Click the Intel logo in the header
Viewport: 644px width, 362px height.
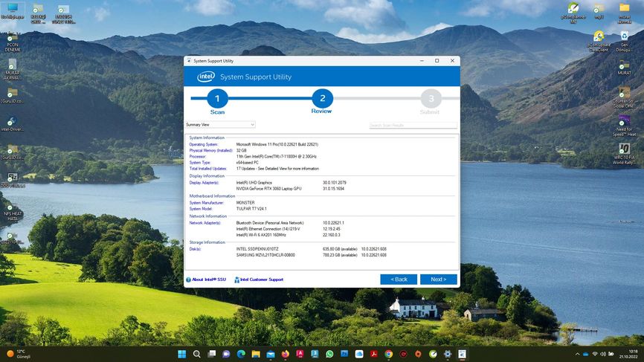tap(206, 77)
